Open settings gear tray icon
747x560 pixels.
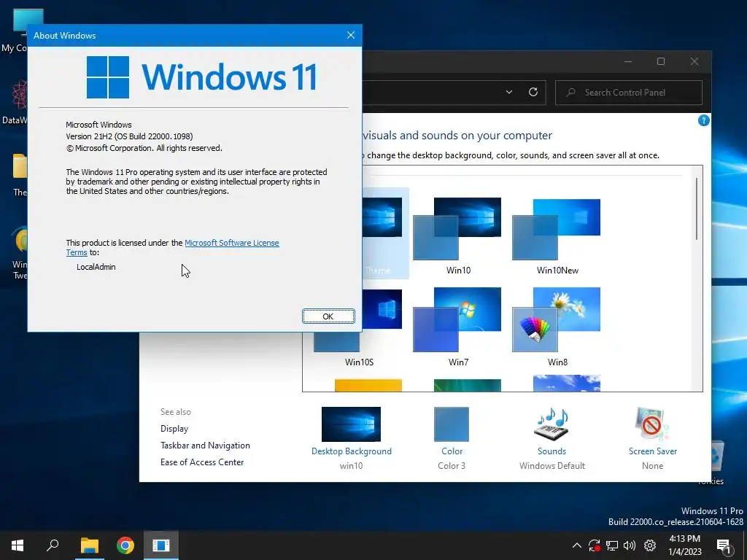click(x=650, y=545)
